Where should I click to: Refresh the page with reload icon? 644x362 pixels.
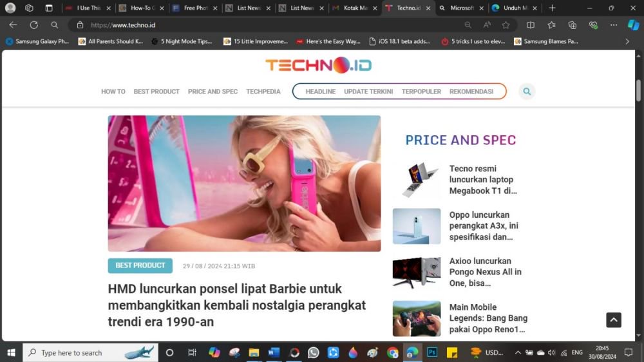pos(33,25)
